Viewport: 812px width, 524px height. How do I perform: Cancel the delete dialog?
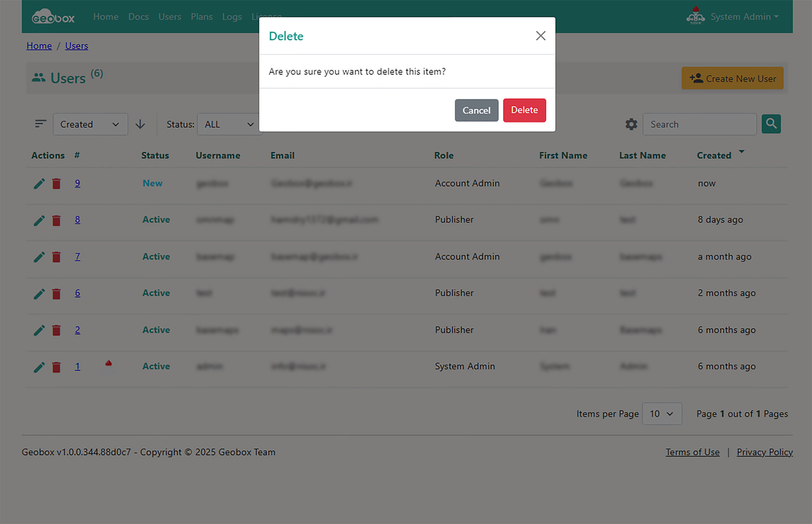476,110
